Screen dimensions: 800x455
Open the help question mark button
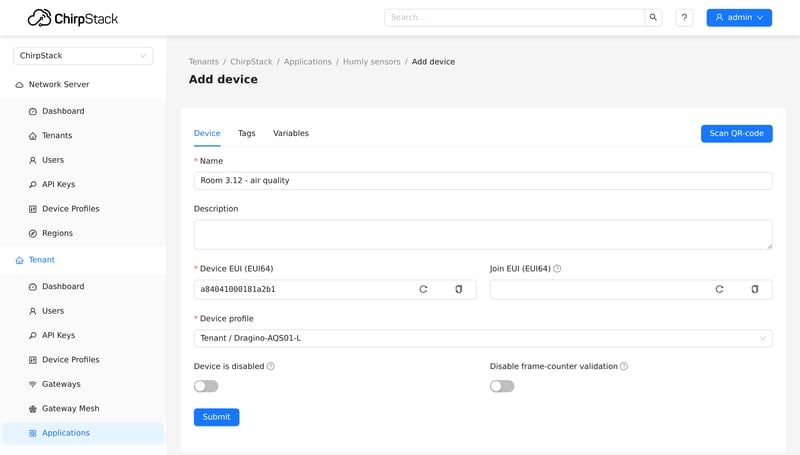click(x=684, y=17)
